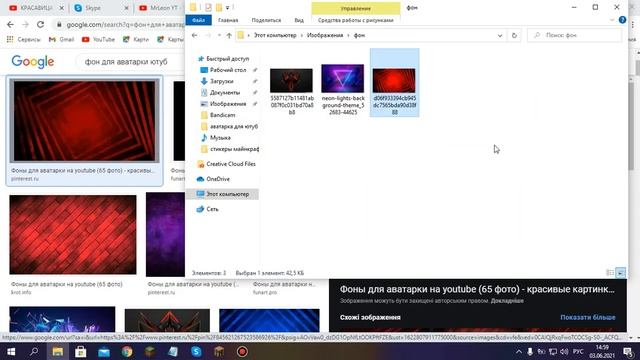Open the Windows Start menu

(11, 351)
